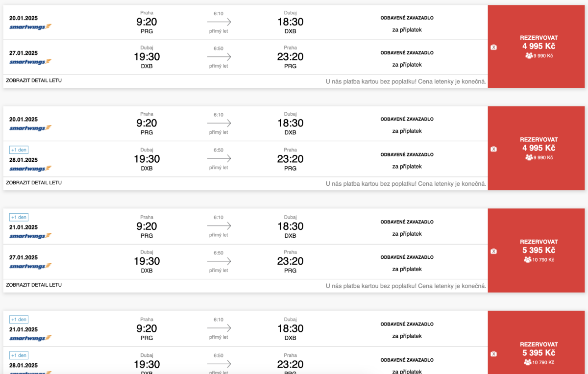This screenshot has height=374, width=588.
Task: Click no-baggage icon on first 4 995 Kč offer
Action: pyautogui.click(x=493, y=47)
